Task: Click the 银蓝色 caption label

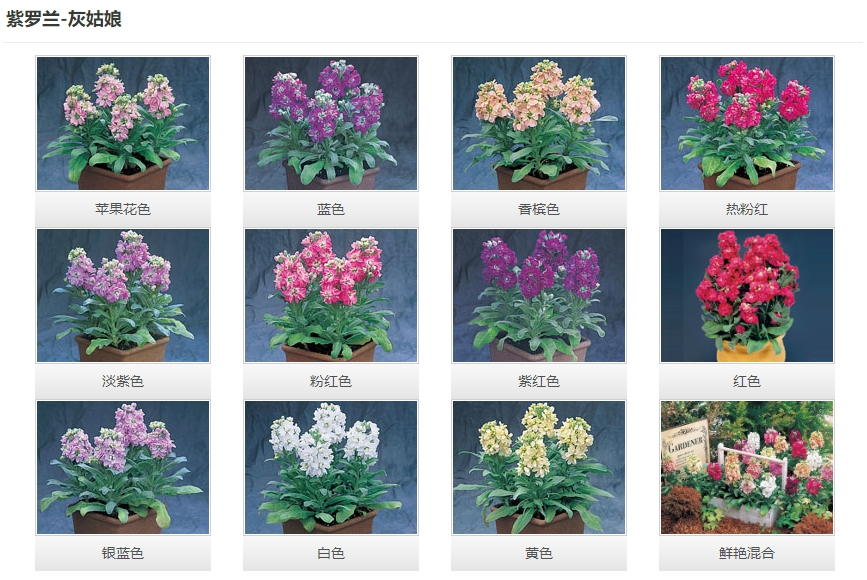Action: (123, 553)
